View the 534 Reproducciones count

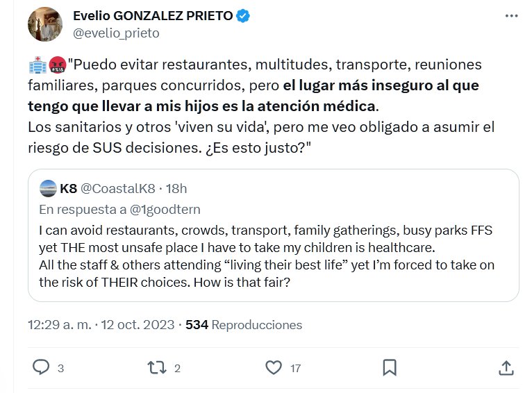tap(244, 324)
